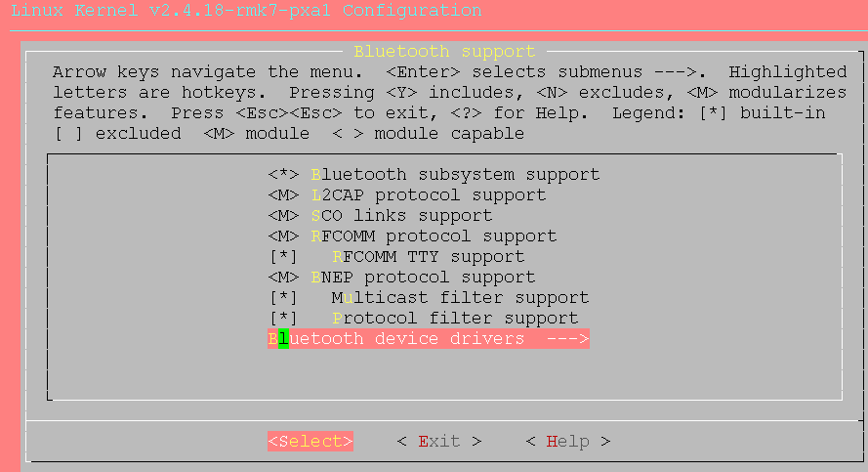Click the <M> marker beside SCO links support

pyautogui.click(x=283, y=216)
